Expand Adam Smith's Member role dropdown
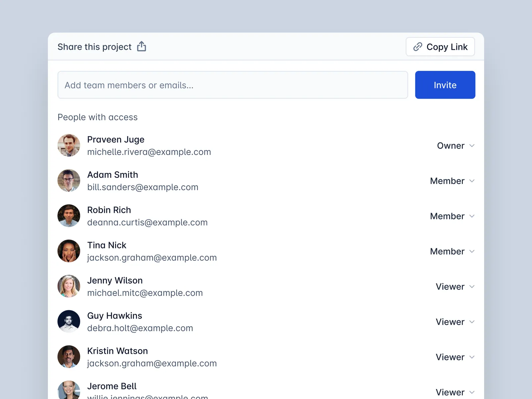Screen dimensions: 532x399 [x=452, y=181]
